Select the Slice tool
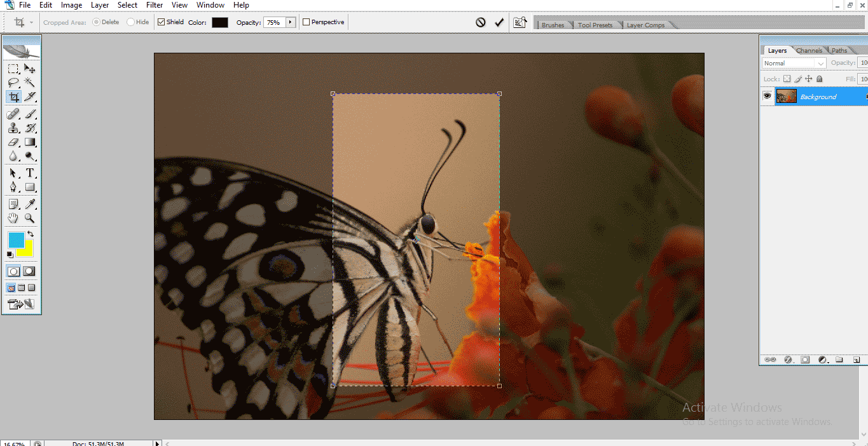The image size is (868, 446). point(30,97)
